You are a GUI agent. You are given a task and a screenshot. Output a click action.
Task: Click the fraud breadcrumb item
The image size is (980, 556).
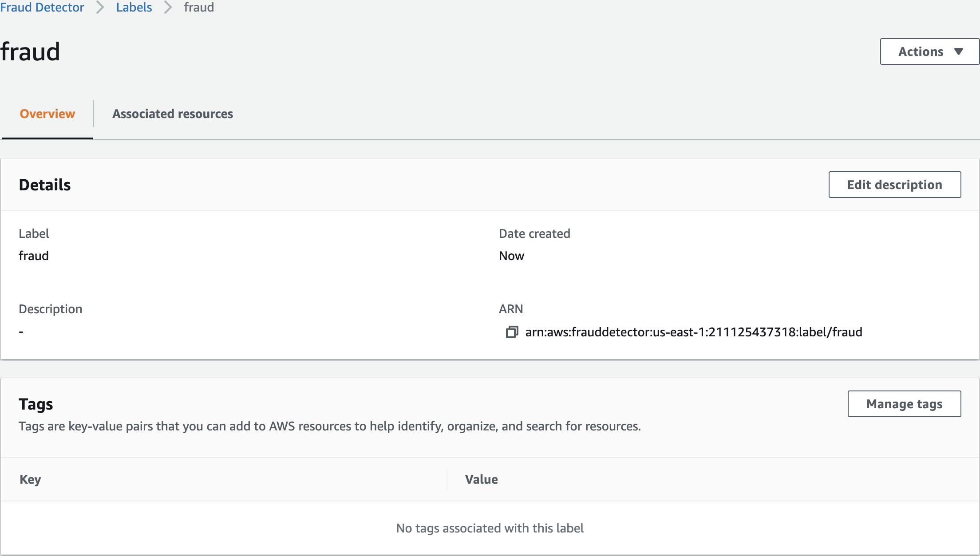tap(199, 7)
